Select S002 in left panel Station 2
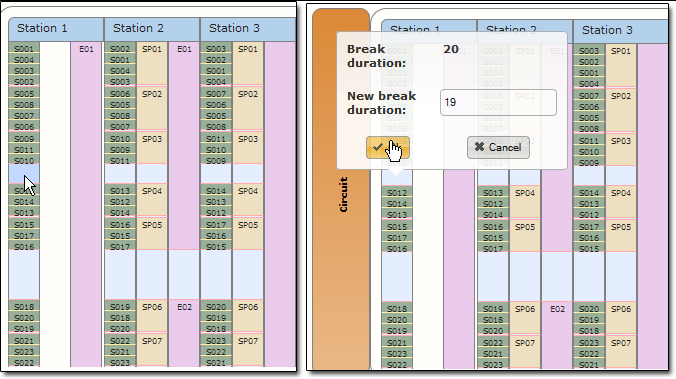Viewport: 676px width, 379px height. (x=120, y=49)
